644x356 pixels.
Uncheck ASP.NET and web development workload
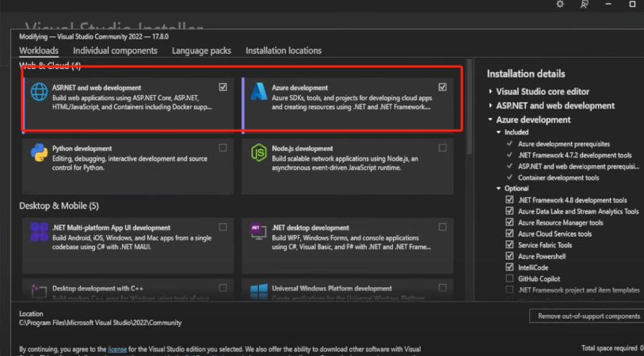pyautogui.click(x=223, y=87)
